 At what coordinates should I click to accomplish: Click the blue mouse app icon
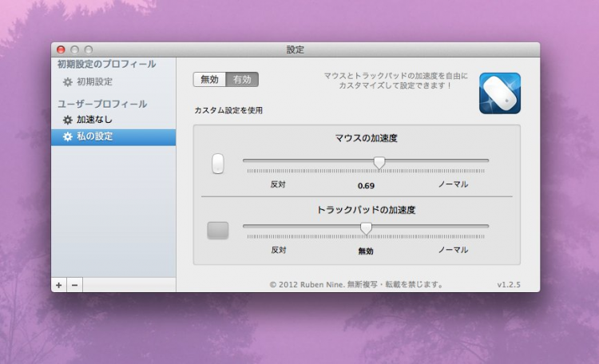[500, 93]
